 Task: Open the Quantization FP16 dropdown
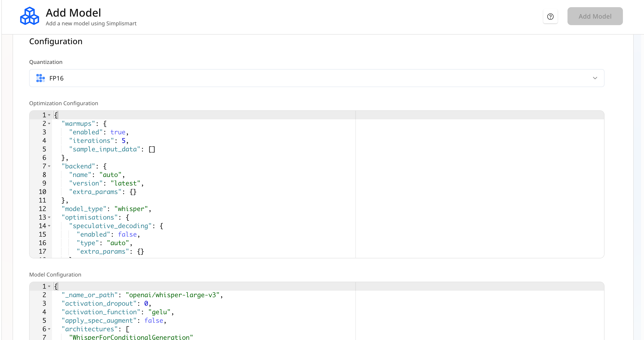(316, 78)
